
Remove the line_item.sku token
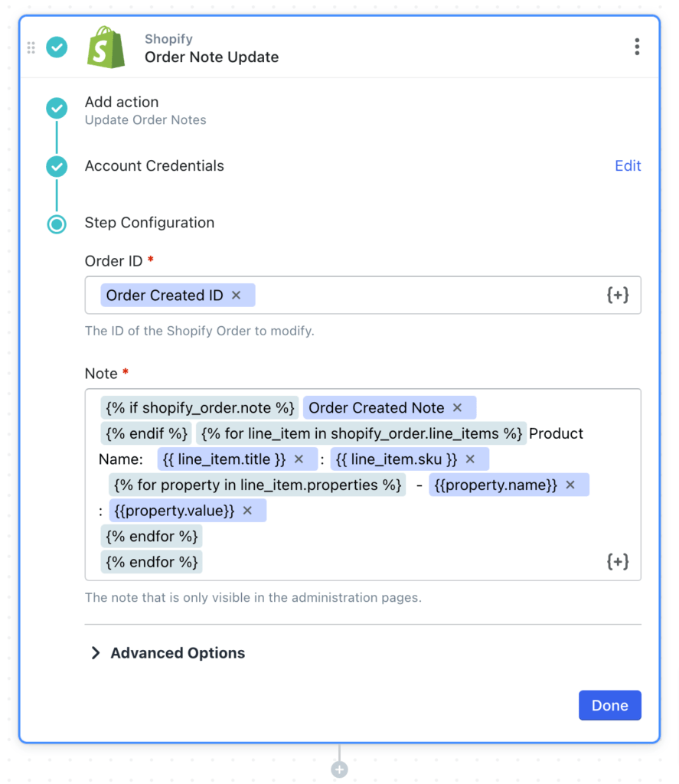[x=472, y=459]
